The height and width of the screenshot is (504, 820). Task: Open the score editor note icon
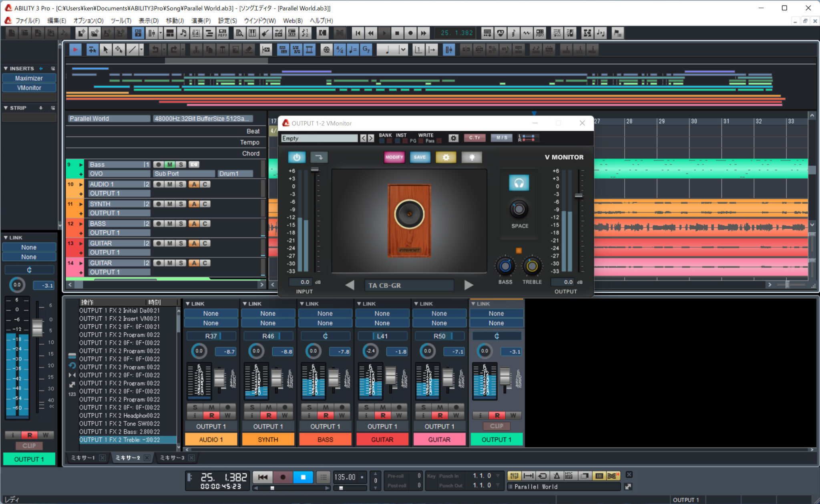(183, 33)
